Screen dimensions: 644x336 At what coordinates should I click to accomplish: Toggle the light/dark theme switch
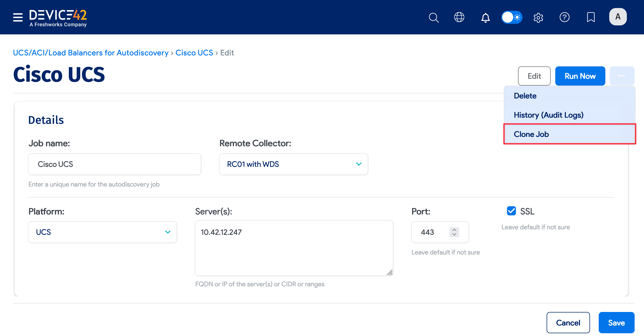(x=512, y=17)
